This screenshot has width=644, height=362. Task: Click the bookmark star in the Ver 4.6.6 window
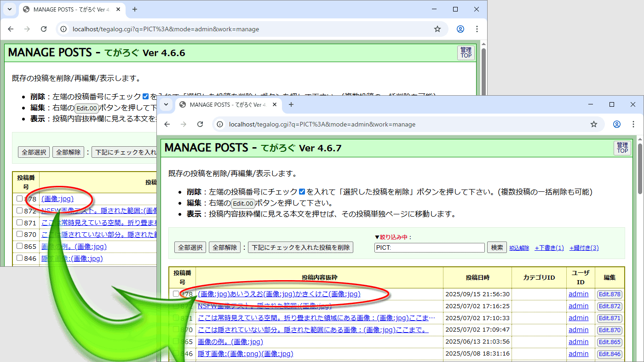(x=437, y=29)
